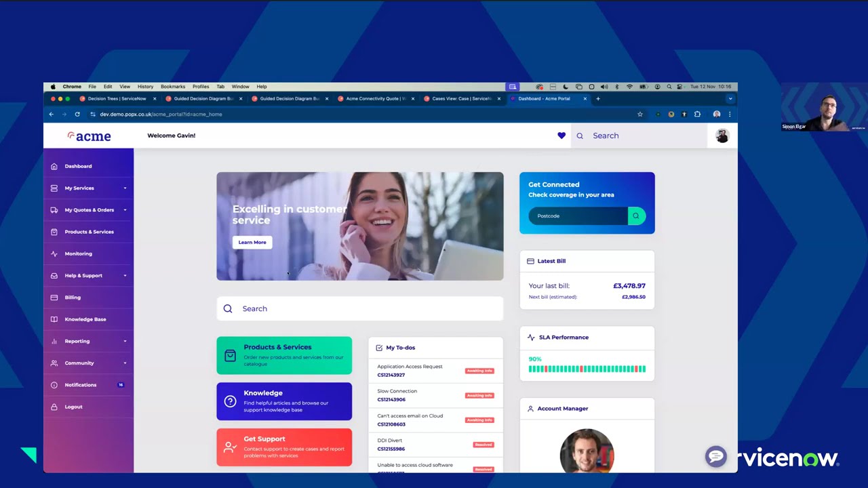Click the My Quotes & Orders truck icon
Image resolution: width=868 pixels, height=488 pixels.
coord(54,210)
